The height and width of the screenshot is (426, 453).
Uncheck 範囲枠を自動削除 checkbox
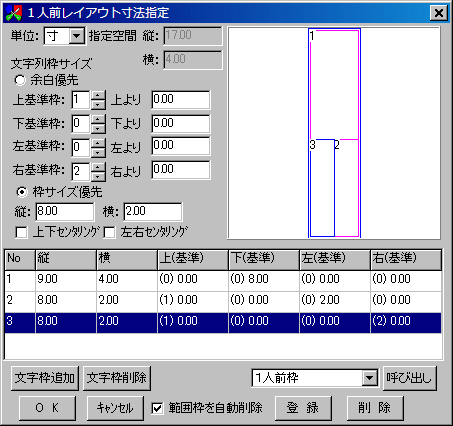[157, 408]
